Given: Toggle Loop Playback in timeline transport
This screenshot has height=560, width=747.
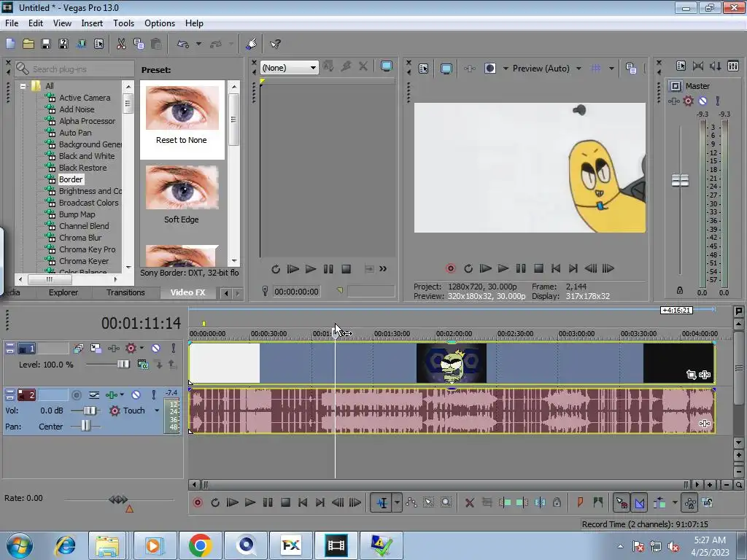Looking at the screenshot, I should (215, 502).
